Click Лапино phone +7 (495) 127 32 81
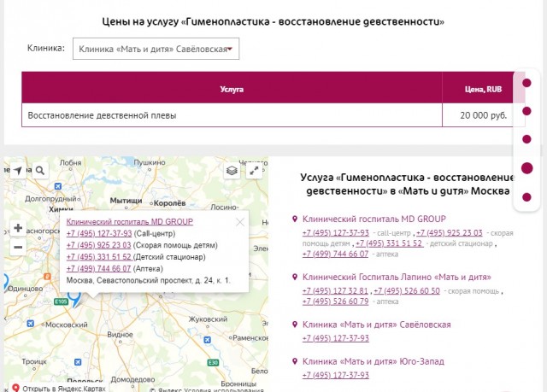Viewport: 547px width, 392px height. coord(335,291)
